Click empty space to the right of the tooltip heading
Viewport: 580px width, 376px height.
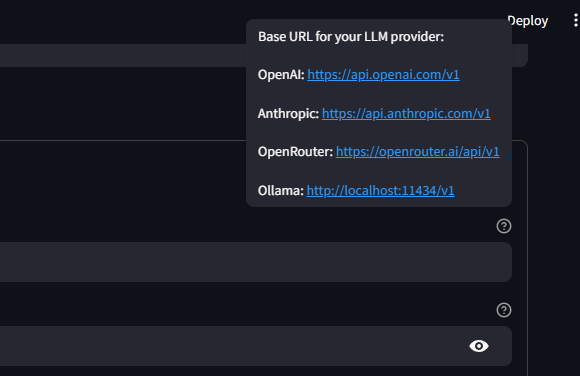[477, 37]
